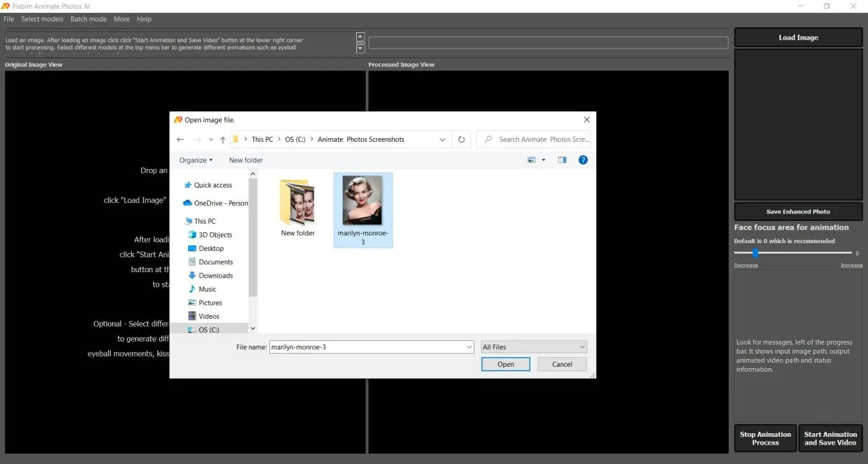The image size is (868, 464).
Task: Change view layout icon
Action: 532,160
